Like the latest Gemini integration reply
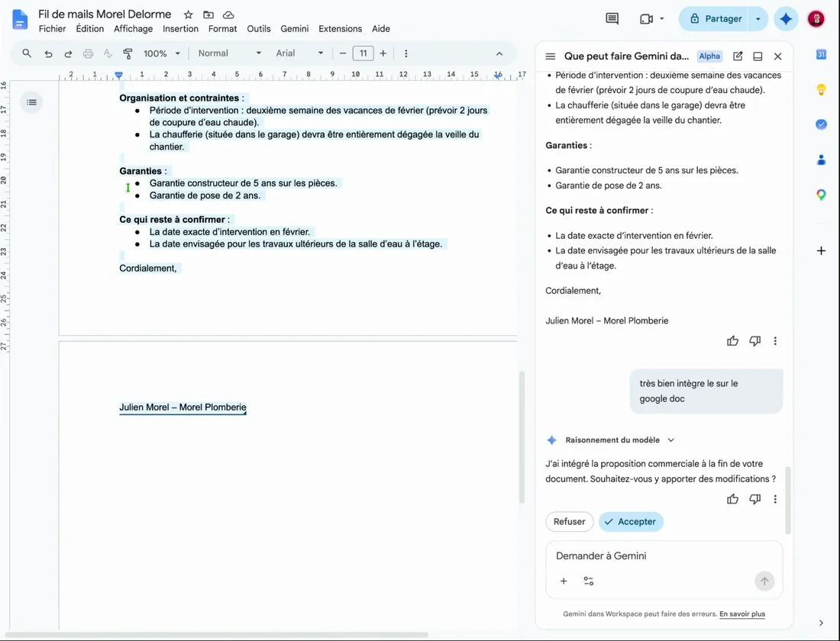The width and height of the screenshot is (840, 641). [732, 499]
